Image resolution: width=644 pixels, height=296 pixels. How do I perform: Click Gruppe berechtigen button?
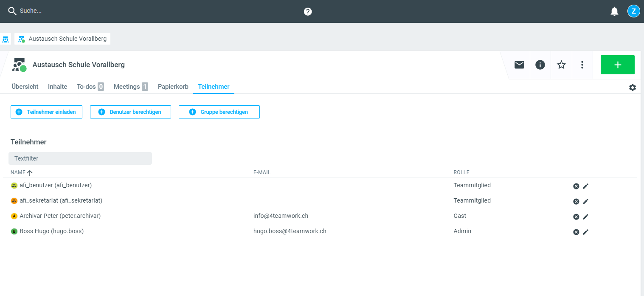(219, 112)
